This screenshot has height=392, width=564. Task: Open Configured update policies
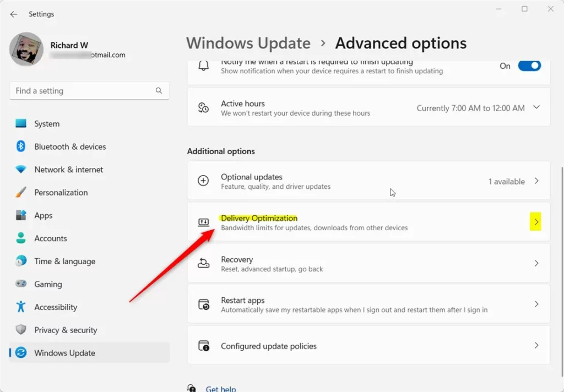[x=368, y=345]
